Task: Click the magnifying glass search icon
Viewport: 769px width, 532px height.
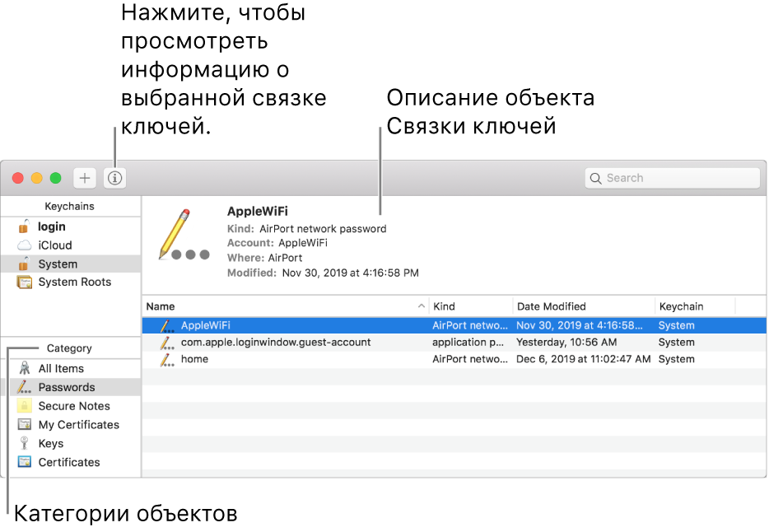Action: [595, 179]
